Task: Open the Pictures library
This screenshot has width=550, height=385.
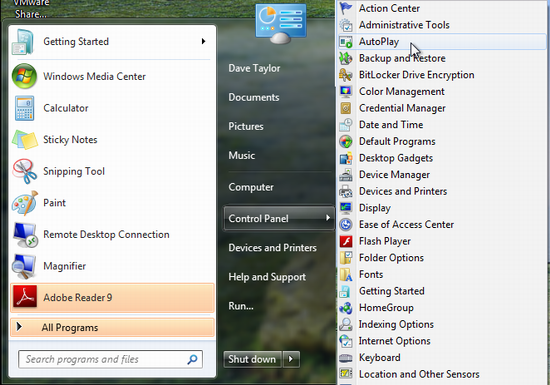Action: pos(246,126)
